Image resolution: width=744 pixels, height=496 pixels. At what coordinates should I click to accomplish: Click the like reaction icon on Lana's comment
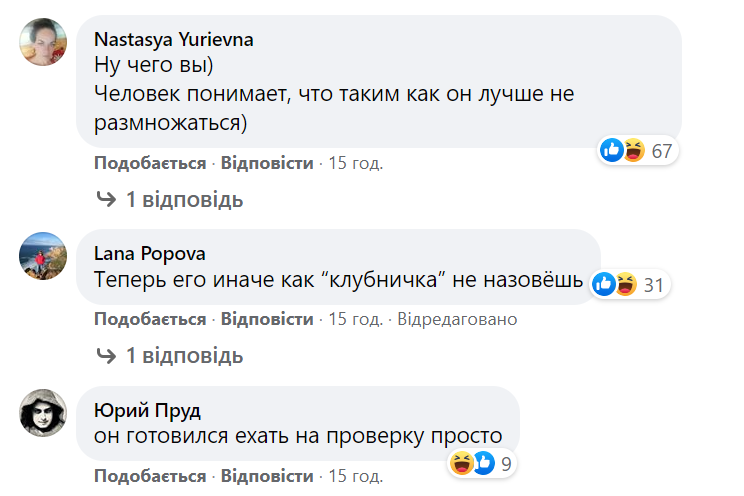[x=604, y=284]
